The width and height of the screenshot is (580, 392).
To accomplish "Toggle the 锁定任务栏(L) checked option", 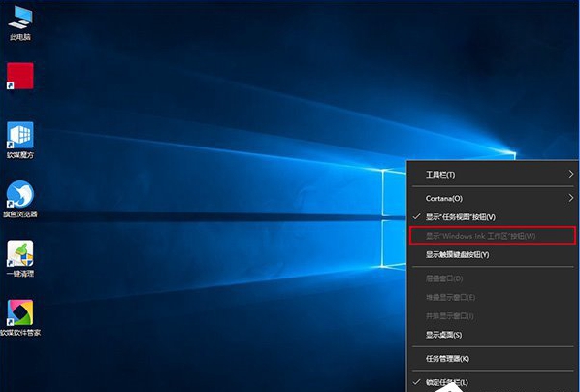I will (x=493, y=382).
